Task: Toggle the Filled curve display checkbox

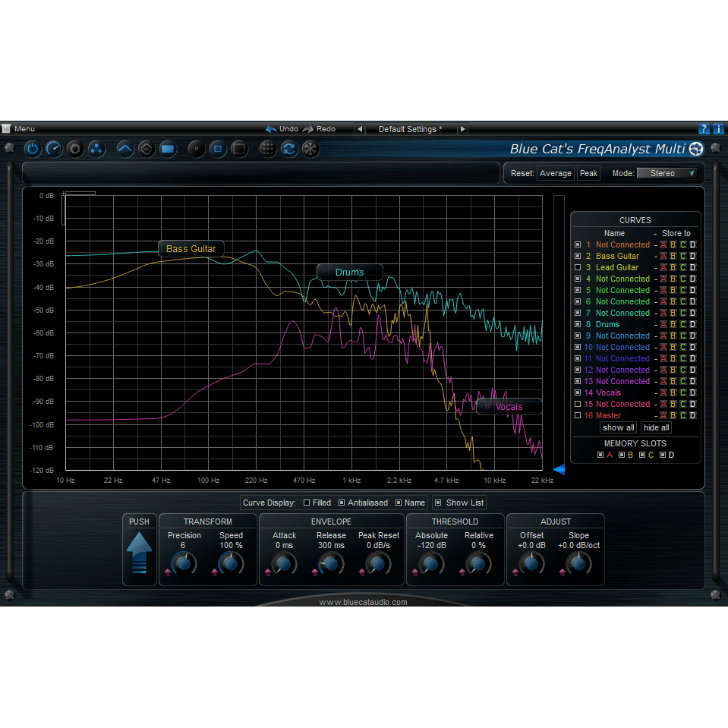Action: [307, 503]
